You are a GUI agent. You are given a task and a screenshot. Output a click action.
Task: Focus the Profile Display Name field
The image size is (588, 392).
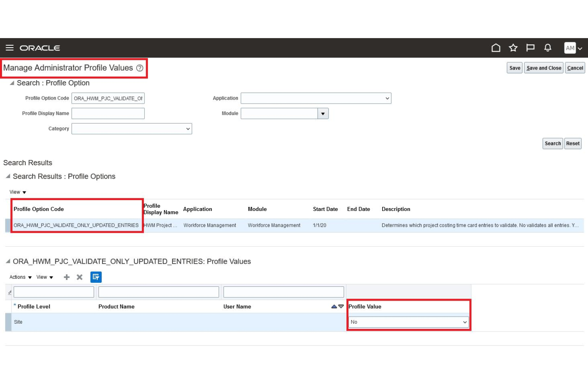coord(108,114)
